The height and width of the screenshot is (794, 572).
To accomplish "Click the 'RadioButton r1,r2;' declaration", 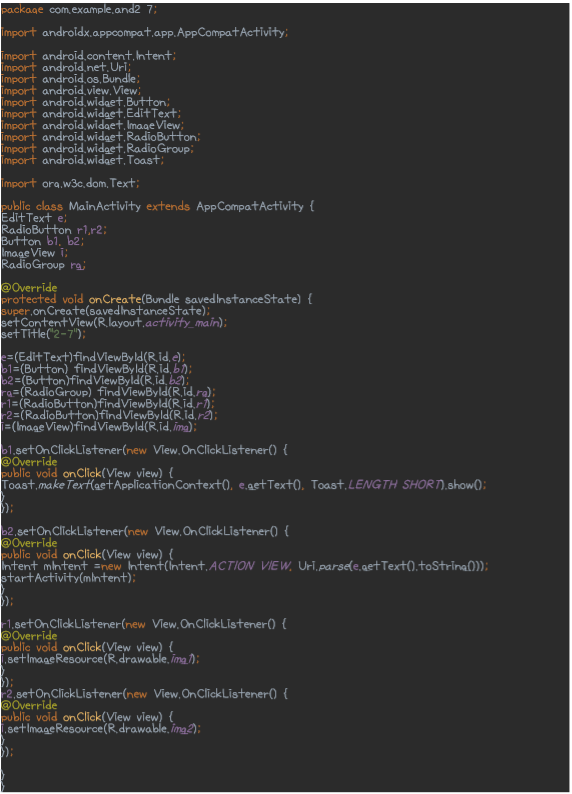I will click(54, 230).
